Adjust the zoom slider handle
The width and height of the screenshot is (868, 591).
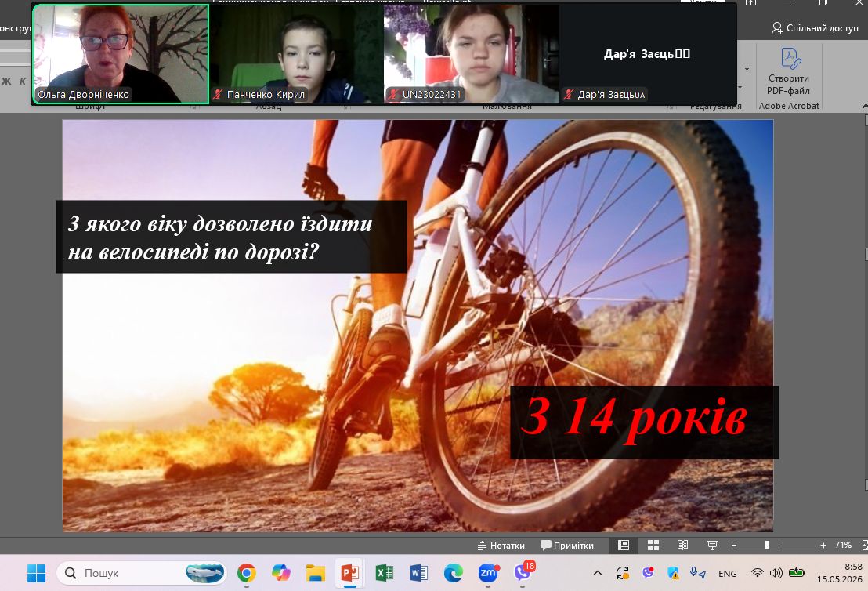pyautogui.click(x=767, y=546)
